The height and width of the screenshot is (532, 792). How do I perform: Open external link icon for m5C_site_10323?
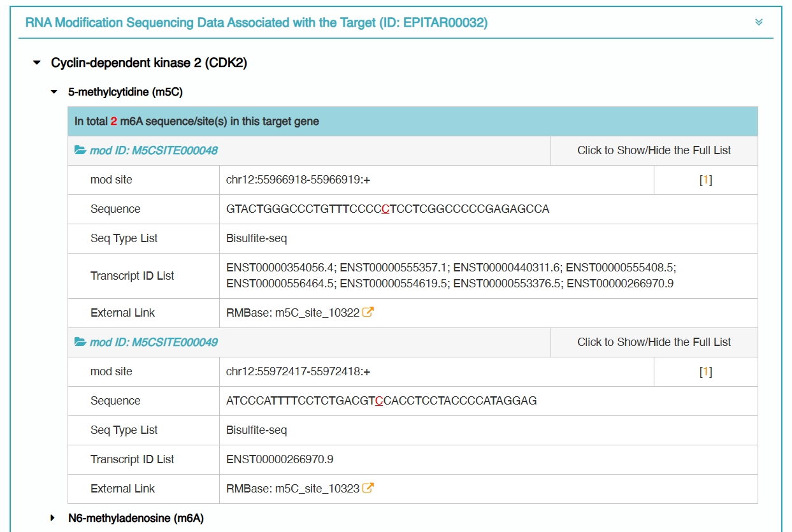[x=368, y=488]
